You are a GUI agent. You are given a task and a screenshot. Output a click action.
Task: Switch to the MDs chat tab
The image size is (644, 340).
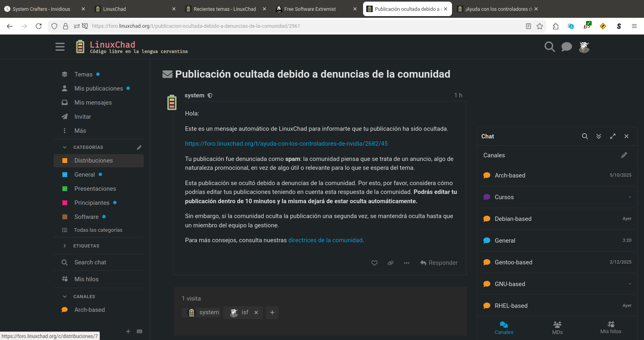pyautogui.click(x=557, y=328)
